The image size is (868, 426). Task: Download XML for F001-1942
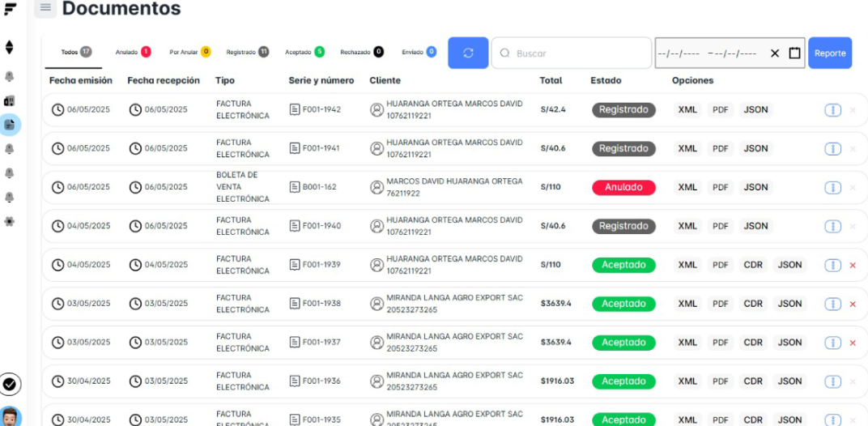[x=687, y=109]
